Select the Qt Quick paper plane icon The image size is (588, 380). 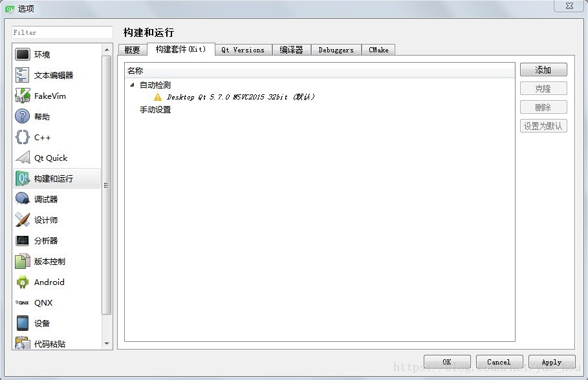pyautogui.click(x=23, y=158)
